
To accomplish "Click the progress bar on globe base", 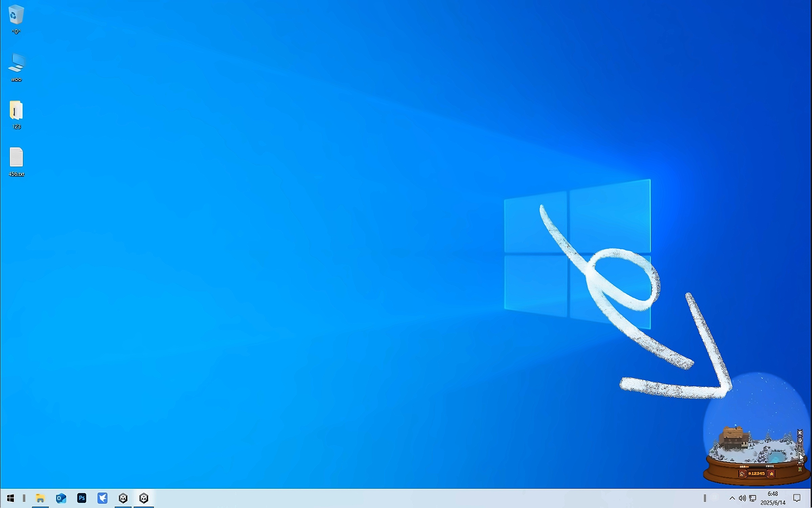I will click(x=757, y=466).
